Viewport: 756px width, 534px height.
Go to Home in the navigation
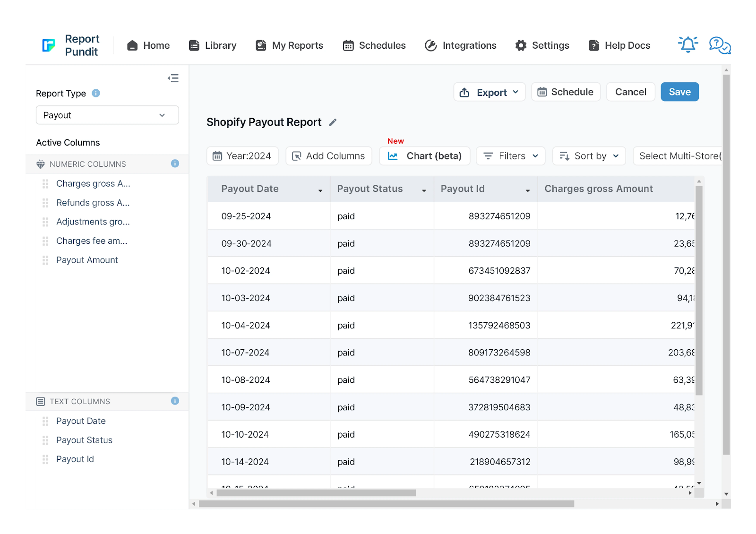tap(148, 45)
